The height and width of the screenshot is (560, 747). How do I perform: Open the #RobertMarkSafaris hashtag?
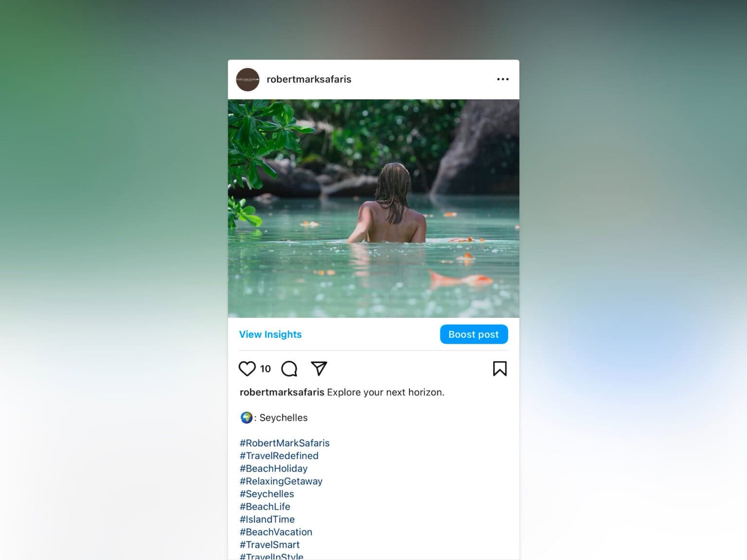coord(285,443)
